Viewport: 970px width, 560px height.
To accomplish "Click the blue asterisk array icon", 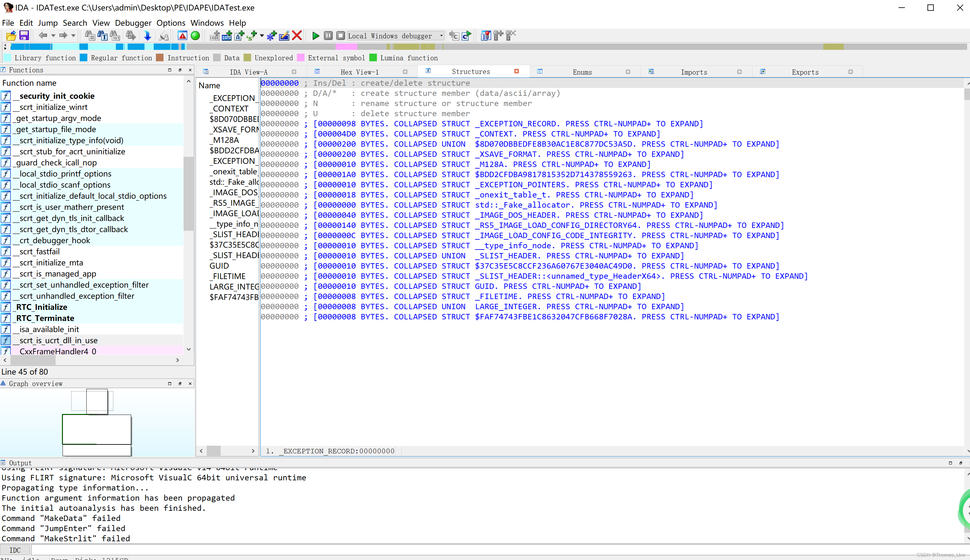I will [x=271, y=36].
